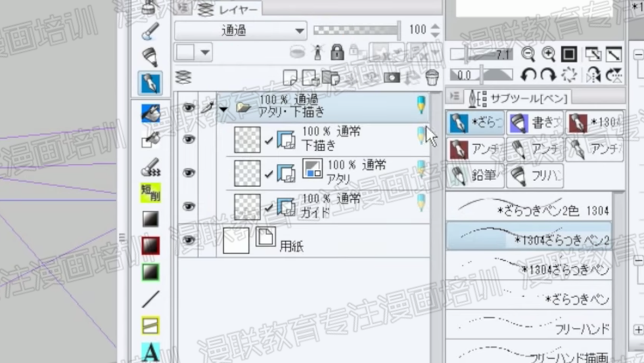Open the *ざら sub tool group
The height and width of the screenshot is (363, 644).
[475, 123]
